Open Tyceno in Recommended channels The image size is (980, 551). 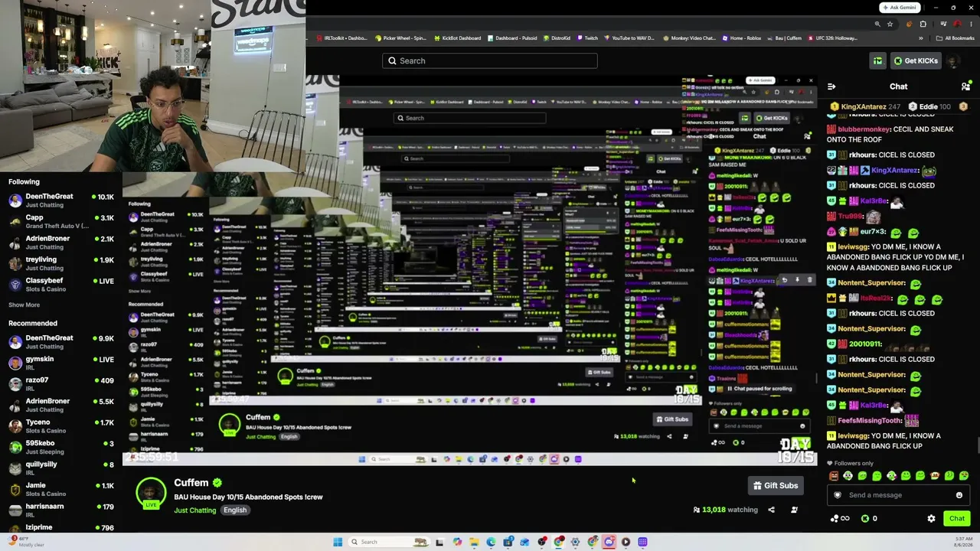click(x=61, y=426)
